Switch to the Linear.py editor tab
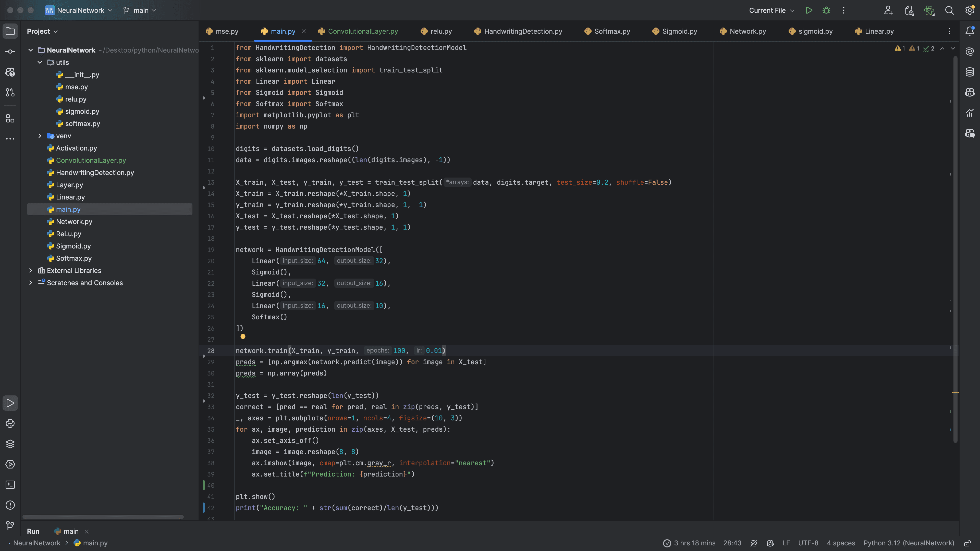The image size is (980, 551). pyautogui.click(x=874, y=31)
